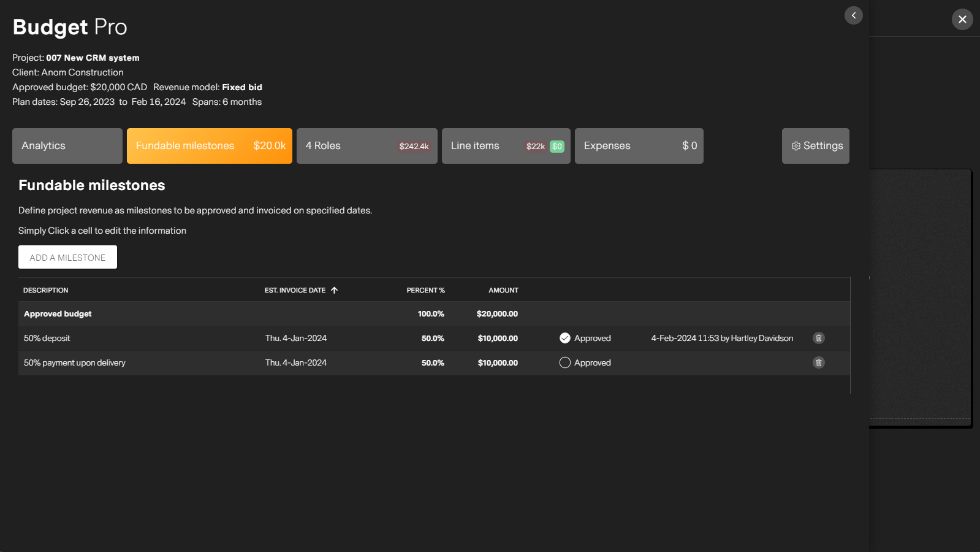Select the Fundable milestones tab
Viewport: 980px width, 552px height.
tap(210, 146)
